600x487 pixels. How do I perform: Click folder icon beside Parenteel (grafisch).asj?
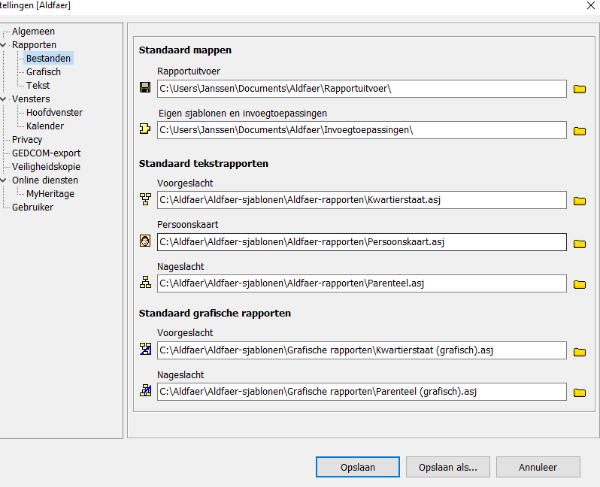pos(579,392)
